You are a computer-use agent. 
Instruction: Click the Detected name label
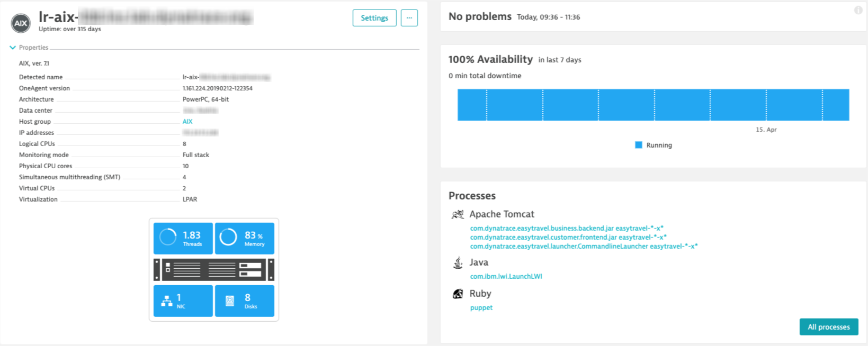(x=41, y=77)
